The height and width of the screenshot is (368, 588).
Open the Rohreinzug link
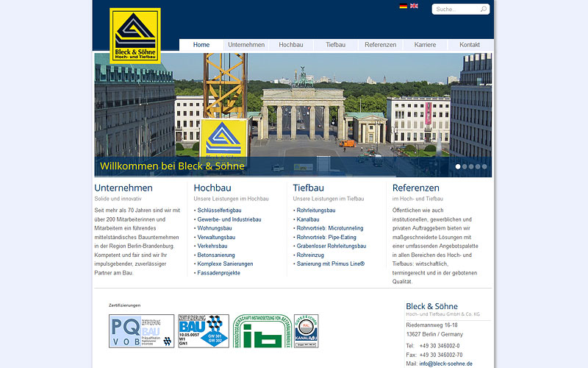tap(310, 255)
